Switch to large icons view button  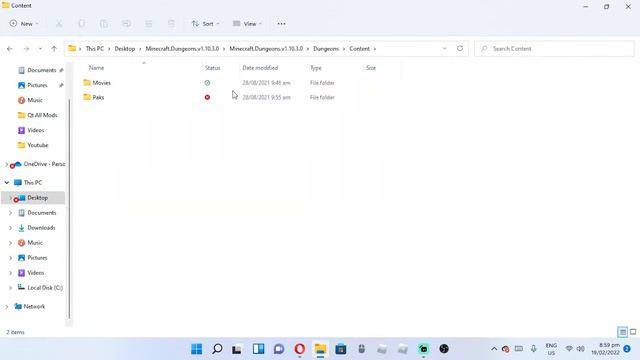click(x=633, y=332)
